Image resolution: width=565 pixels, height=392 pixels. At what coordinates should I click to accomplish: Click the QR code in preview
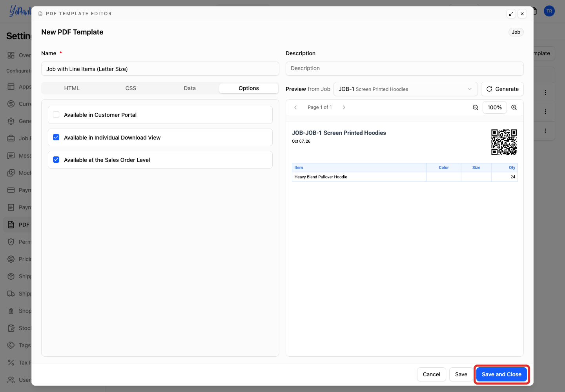(504, 142)
